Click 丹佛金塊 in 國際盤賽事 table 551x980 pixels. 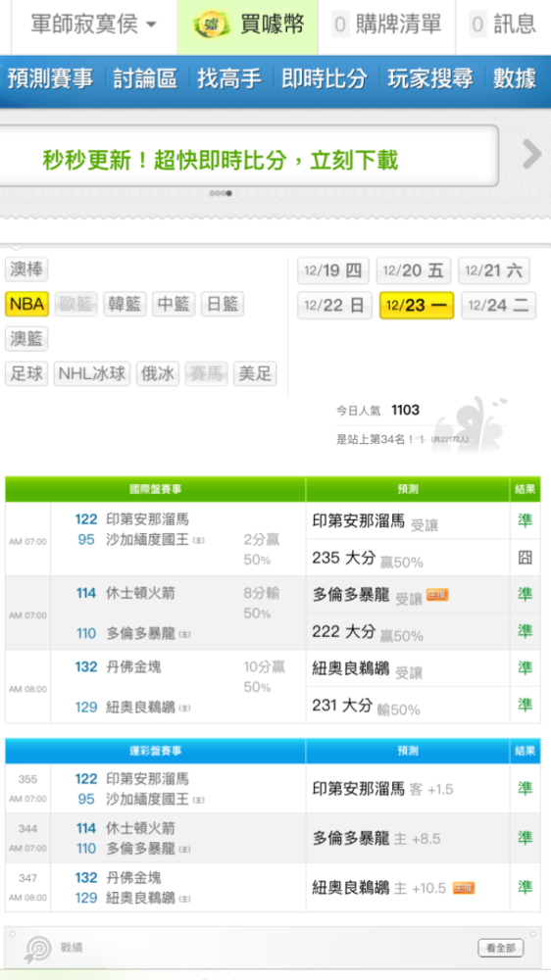133,666
